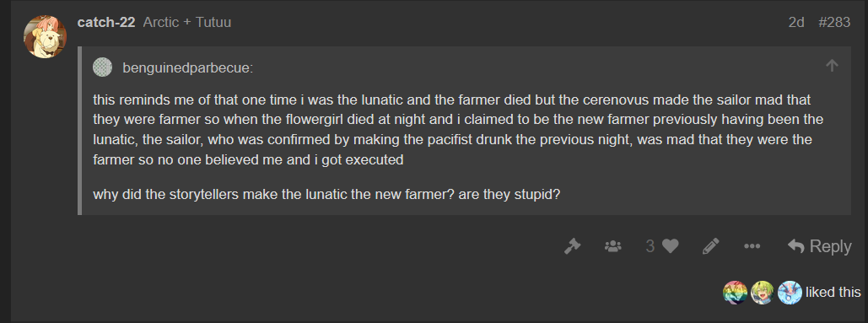Image resolution: width=868 pixels, height=323 pixels.
Task: Click the Arctic + Tutuu user title
Action: click(x=187, y=23)
